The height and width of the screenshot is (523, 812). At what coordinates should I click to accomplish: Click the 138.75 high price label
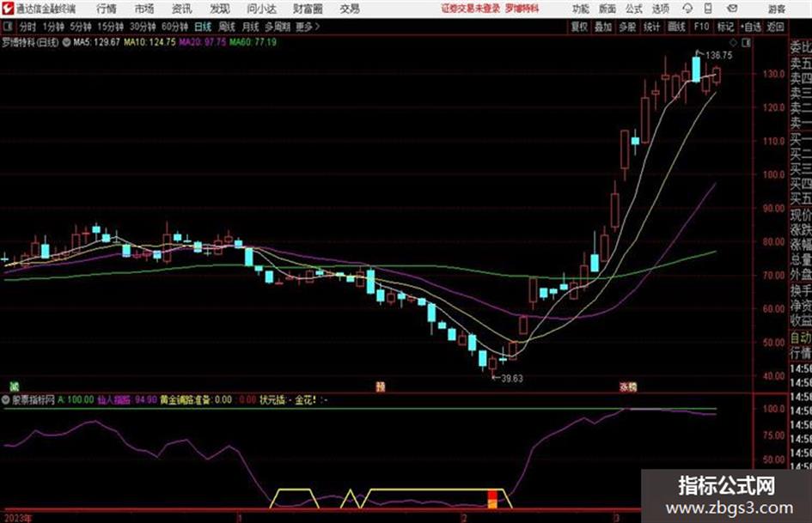click(x=718, y=56)
